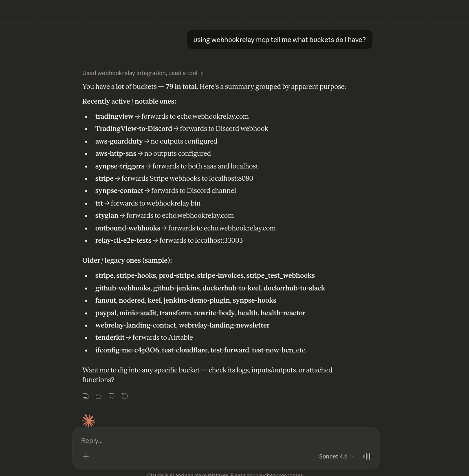Click the 'TradingView-to-Discord' bucket name
Image resolution: width=469 pixels, height=476 pixels.
(134, 128)
